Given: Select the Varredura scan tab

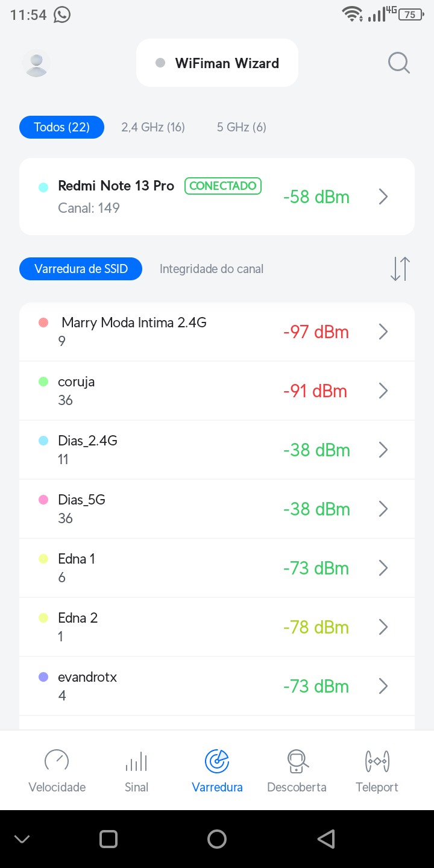Looking at the screenshot, I should click(x=217, y=771).
